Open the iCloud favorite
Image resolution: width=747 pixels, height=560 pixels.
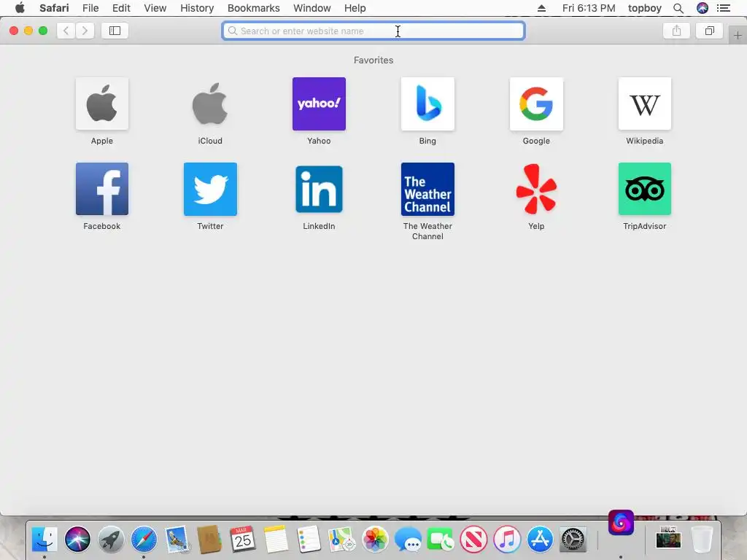click(210, 104)
